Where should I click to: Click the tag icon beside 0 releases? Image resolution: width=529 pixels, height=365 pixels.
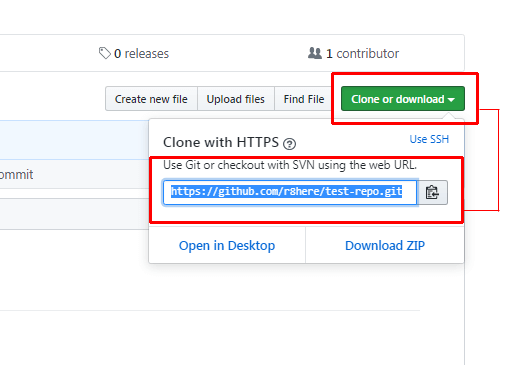tap(105, 53)
